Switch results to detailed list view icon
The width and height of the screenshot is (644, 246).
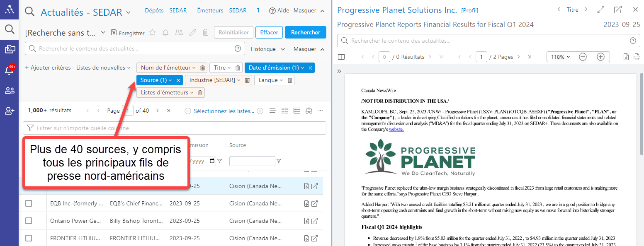284,111
